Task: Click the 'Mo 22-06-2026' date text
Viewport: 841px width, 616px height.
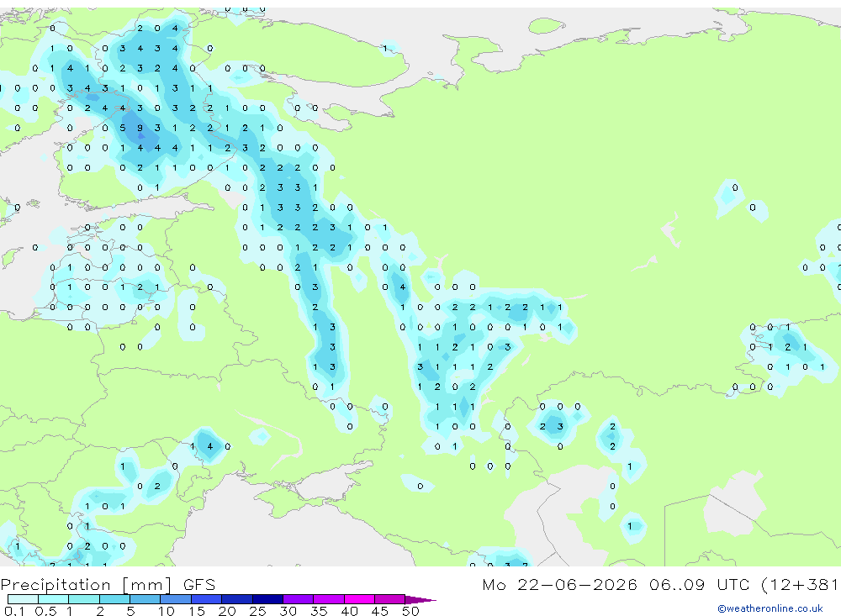Action: pyautogui.click(x=559, y=584)
